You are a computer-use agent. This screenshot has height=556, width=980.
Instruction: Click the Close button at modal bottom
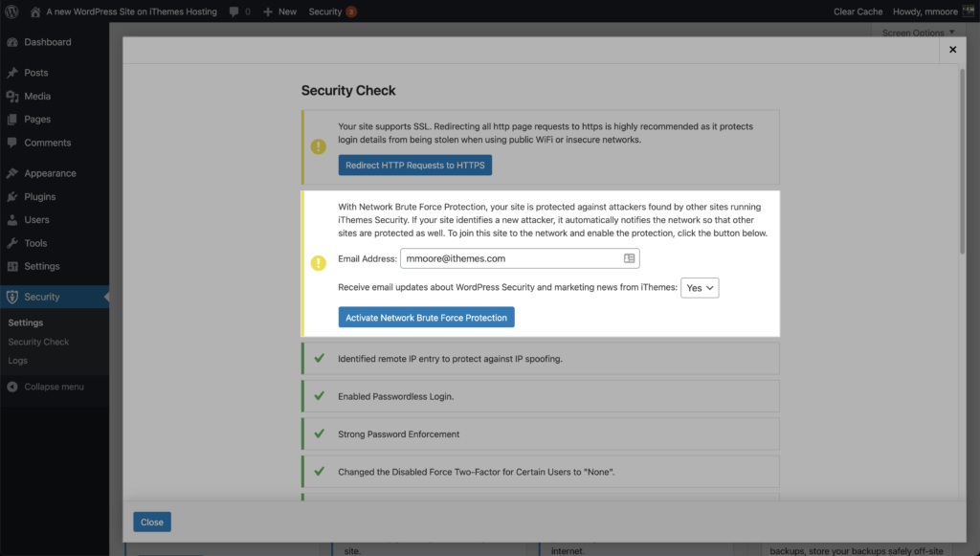pos(152,523)
